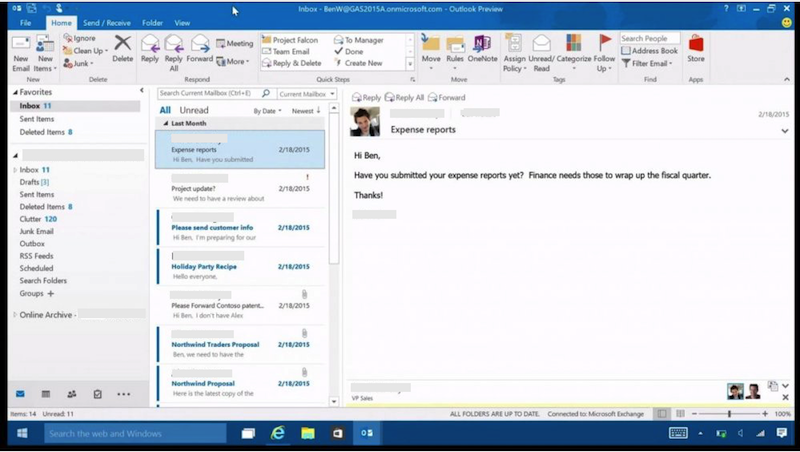
Task: Reply with a Meeting
Action: [235, 43]
